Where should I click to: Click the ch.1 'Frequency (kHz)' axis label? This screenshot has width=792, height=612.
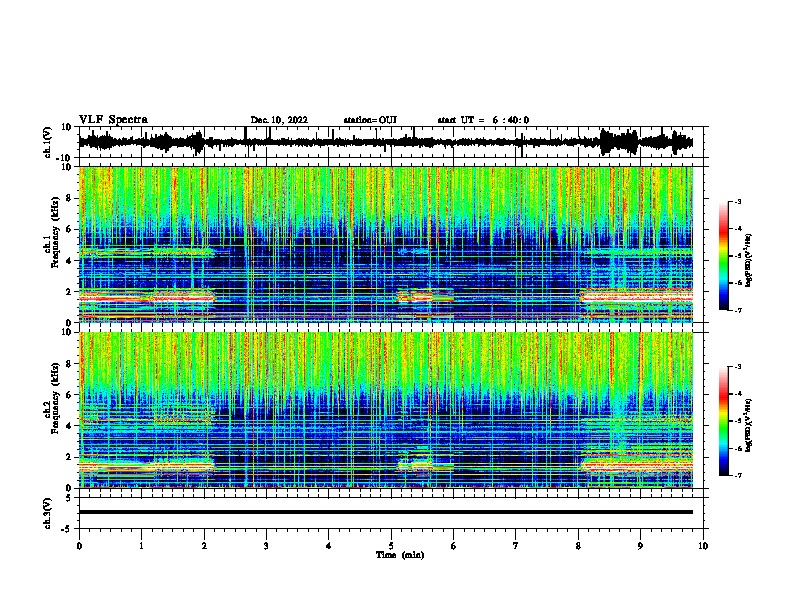point(55,234)
